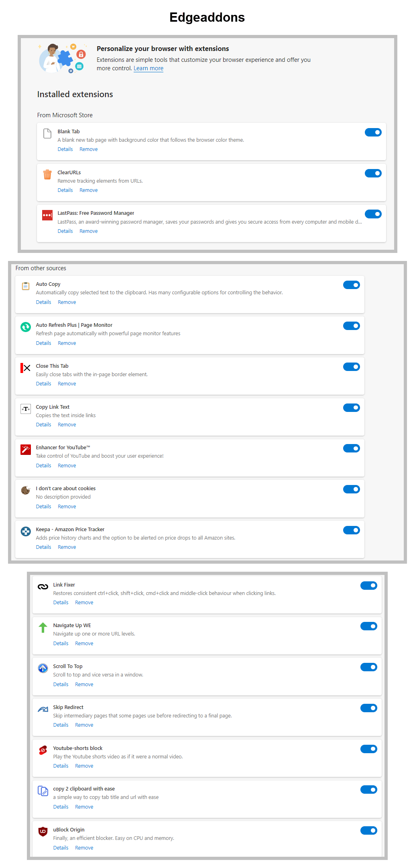The image size is (415, 868).
Task: Click the cookie icon for I don't care about cookies
Action: (x=26, y=490)
